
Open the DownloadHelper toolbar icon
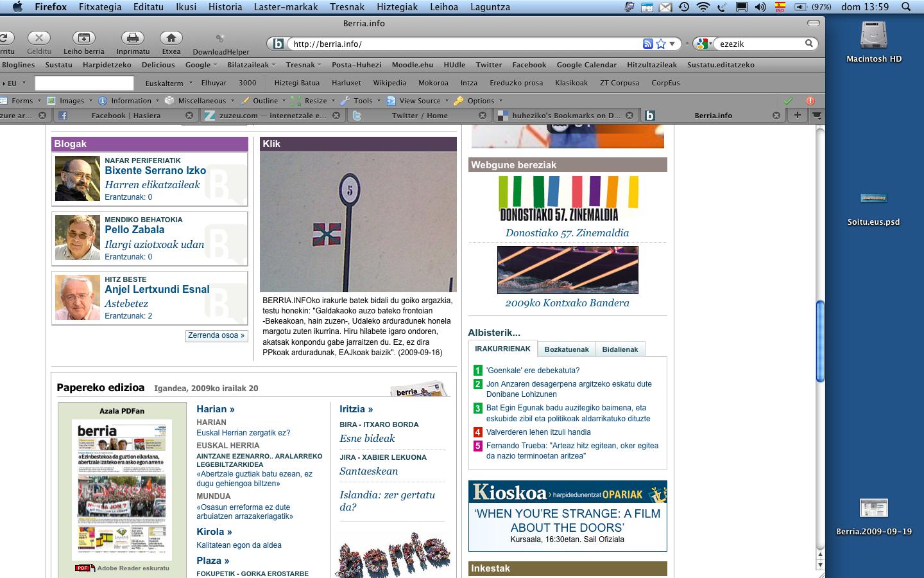[x=220, y=39]
